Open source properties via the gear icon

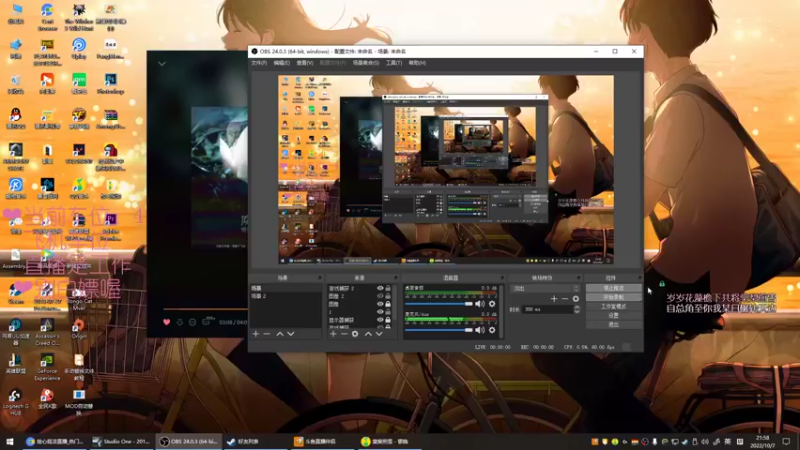(355, 334)
